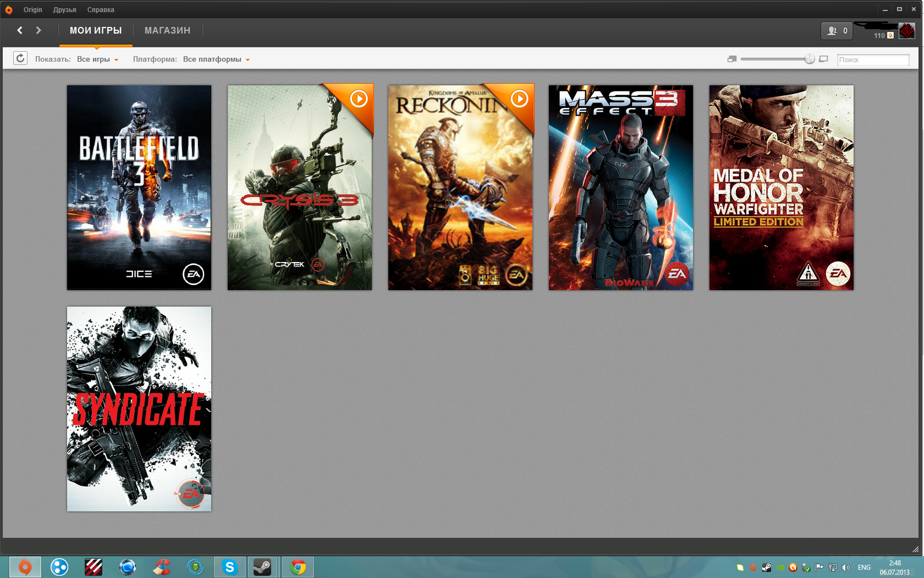Open the friends list button showing 0
Image resolution: width=924 pixels, height=578 pixels.
coord(837,31)
